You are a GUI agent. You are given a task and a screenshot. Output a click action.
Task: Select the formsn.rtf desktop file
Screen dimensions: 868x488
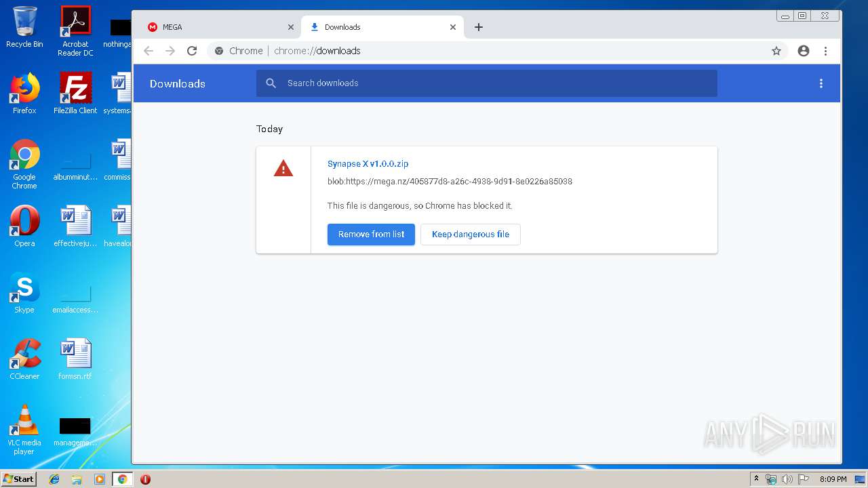75,359
